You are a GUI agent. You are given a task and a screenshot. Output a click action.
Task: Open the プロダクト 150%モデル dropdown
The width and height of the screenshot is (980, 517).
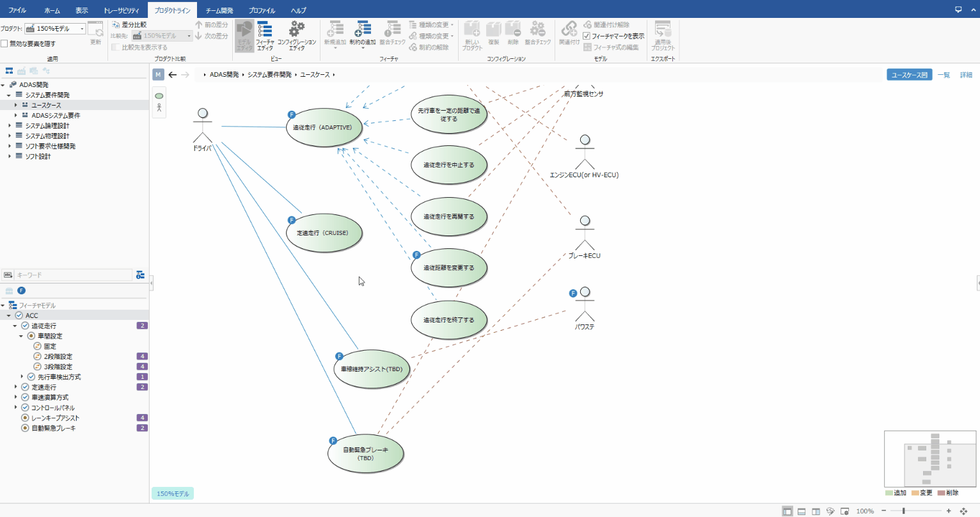pos(55,29)
